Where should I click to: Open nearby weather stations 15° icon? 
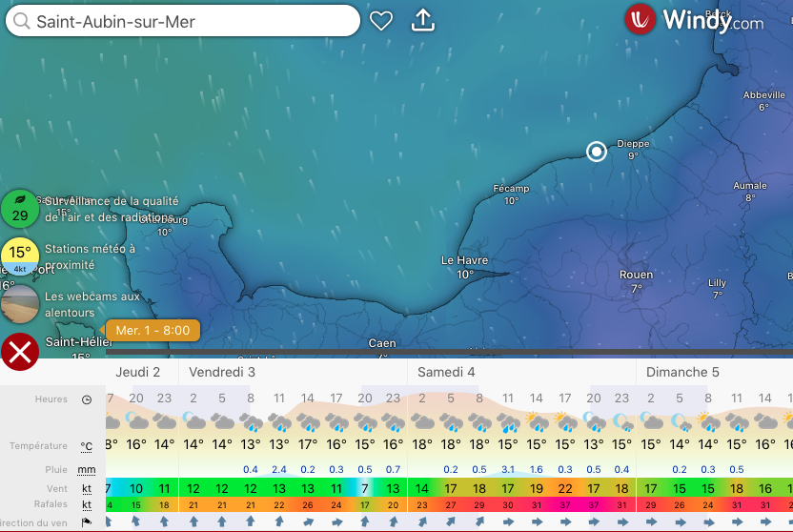click(20, 256)
